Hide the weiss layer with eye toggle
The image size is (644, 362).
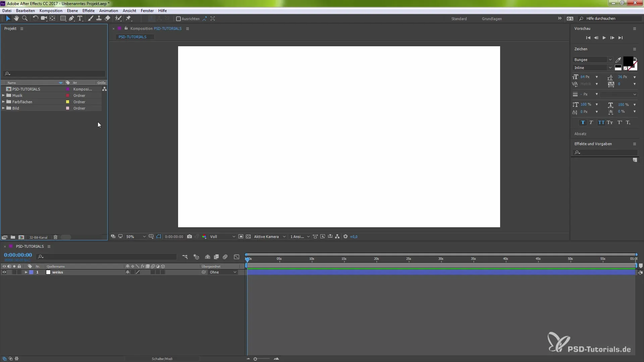click(4, 272)
